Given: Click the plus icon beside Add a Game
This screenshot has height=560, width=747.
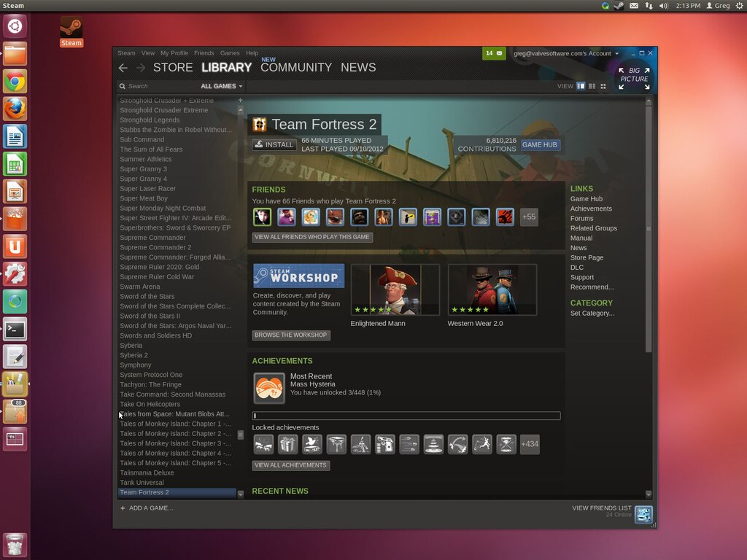Looking at the screenshot, I should click(x=123, y=508).
